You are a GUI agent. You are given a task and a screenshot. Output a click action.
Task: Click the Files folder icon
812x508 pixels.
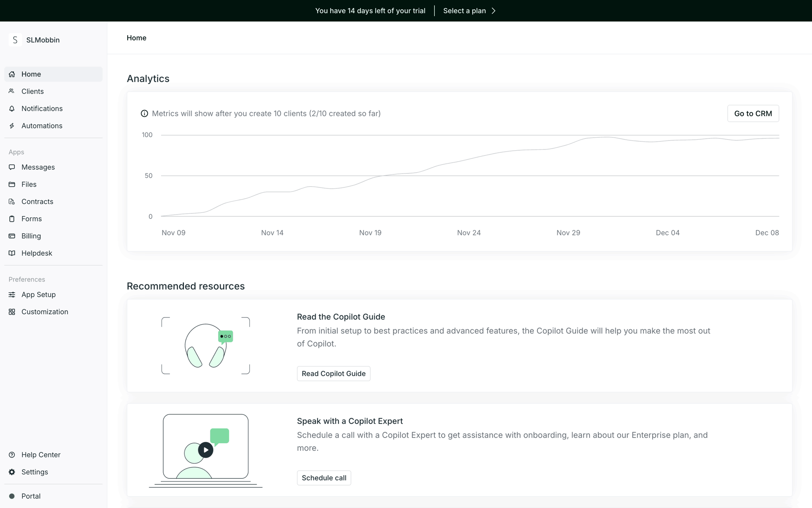coord(12,185)
